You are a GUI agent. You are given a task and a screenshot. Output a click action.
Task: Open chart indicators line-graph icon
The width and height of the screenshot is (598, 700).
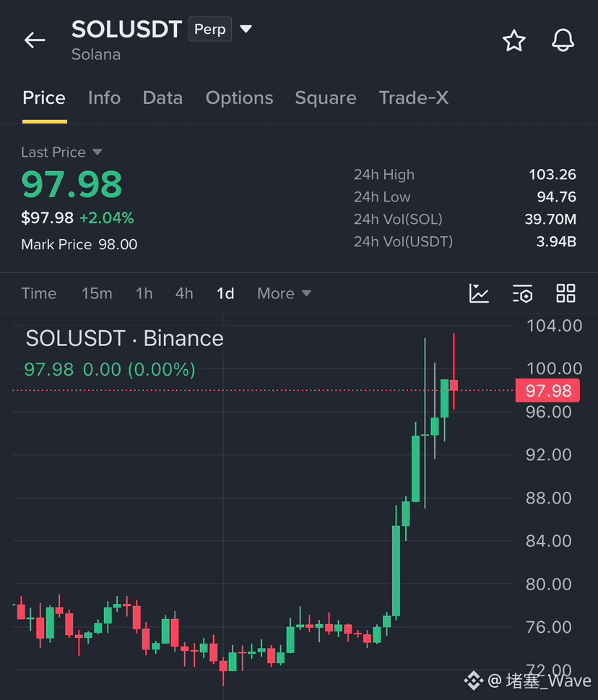click(479, 293)
